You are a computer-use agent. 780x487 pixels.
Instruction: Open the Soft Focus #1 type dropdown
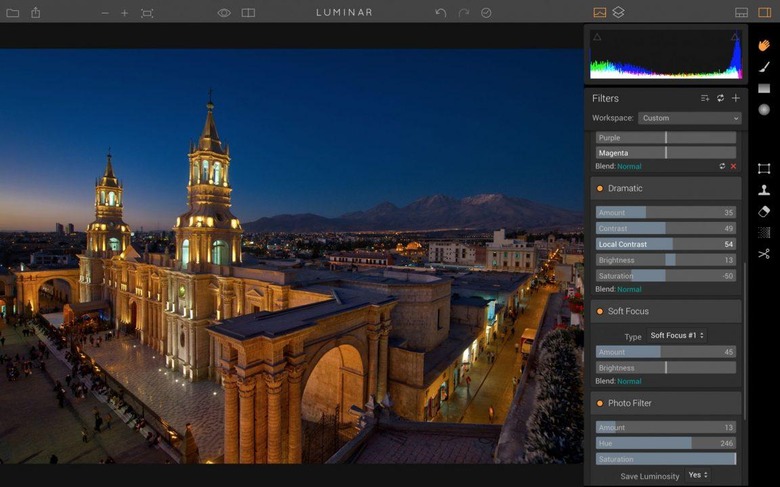click(677, 336)
